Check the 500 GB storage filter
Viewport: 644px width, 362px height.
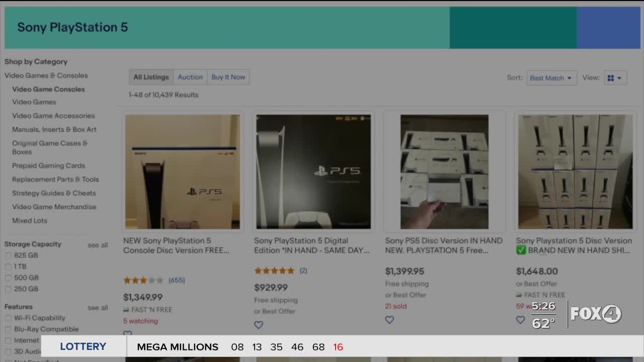click(x=8, y=278)
